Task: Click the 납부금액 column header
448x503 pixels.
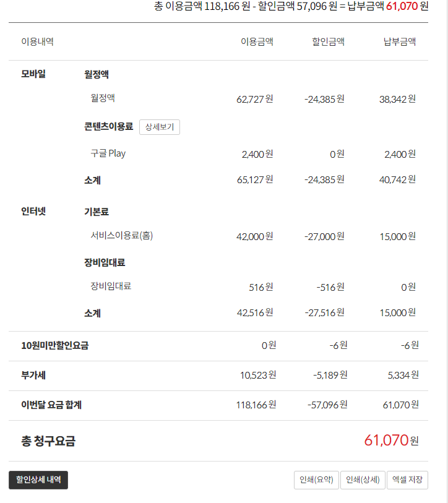Action: (x=400, y=42)
